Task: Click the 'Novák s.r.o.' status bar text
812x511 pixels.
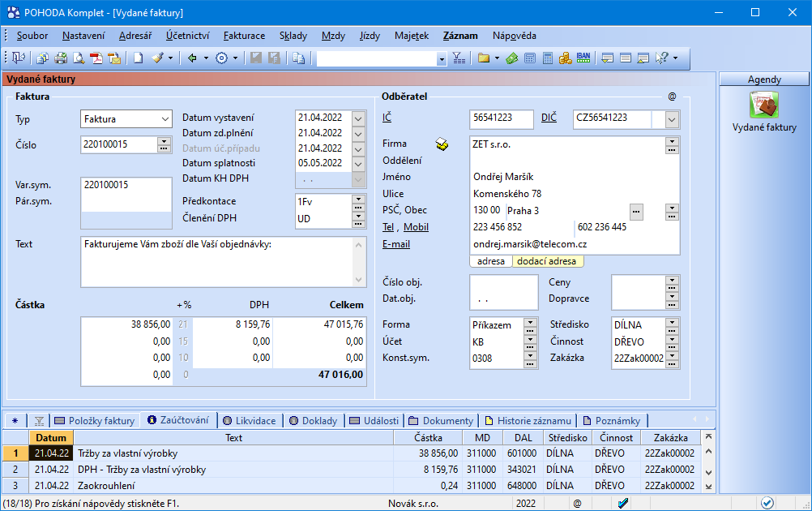Action: click(413, 503)
